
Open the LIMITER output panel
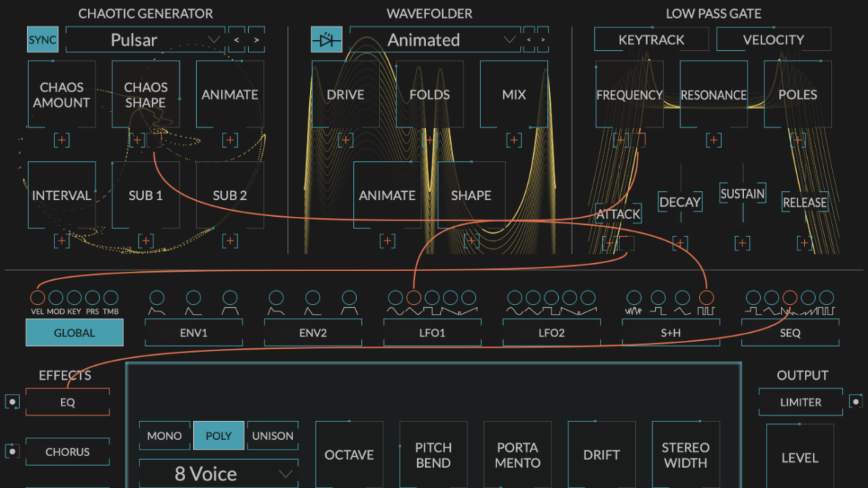pyautogui.click(x=801, y=402)
